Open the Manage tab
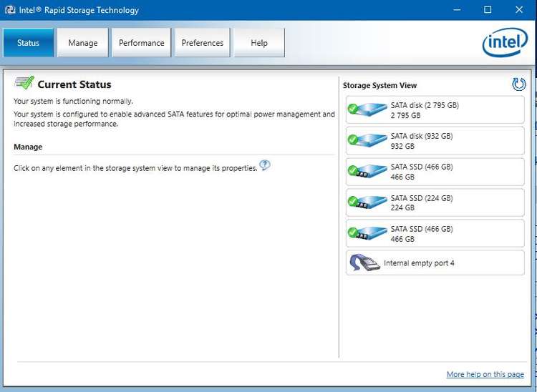 pyautogui.click(x=83, y=43)
